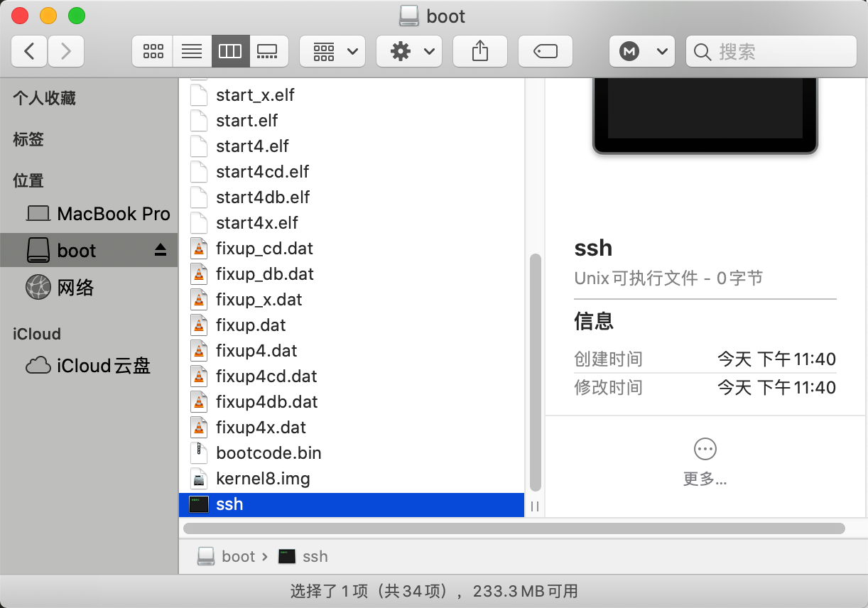Click the Edit Tags button

(546, 51)
